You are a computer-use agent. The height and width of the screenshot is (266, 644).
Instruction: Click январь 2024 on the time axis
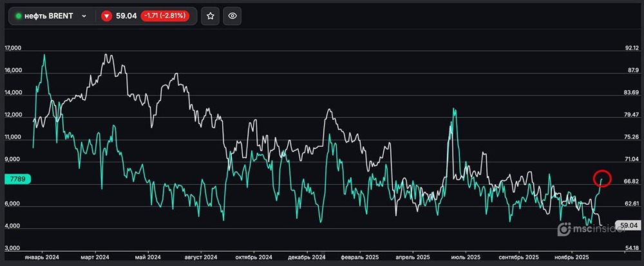tap(40, 256)
